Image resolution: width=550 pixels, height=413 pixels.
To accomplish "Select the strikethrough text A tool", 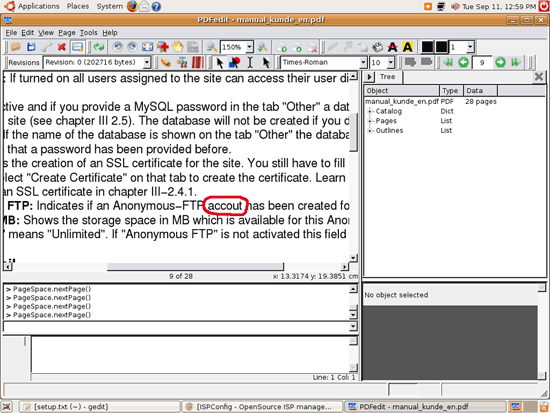I will tap(393, 47).
